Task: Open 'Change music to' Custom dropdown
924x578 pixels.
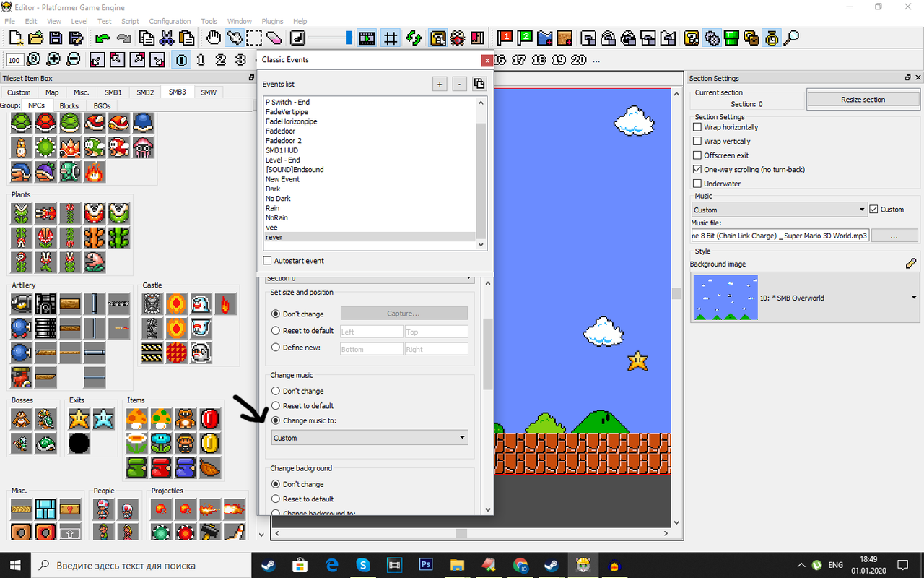Action: [370, 438]
